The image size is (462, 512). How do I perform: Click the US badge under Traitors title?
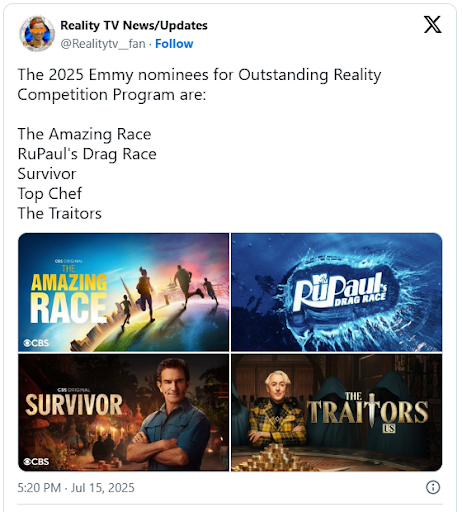tap(389, 428)
